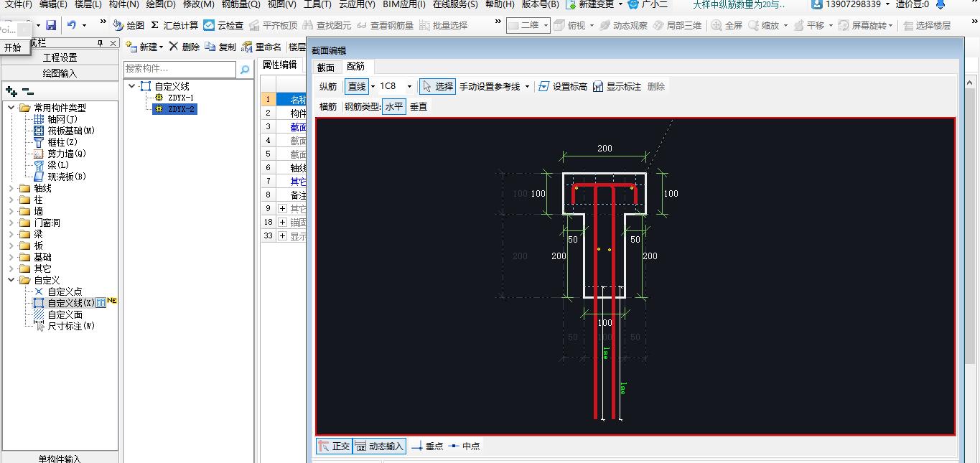Screen dimensions: 980x463
Task: Click the collapse-all minus icon
Action: [x=27, y=92]
